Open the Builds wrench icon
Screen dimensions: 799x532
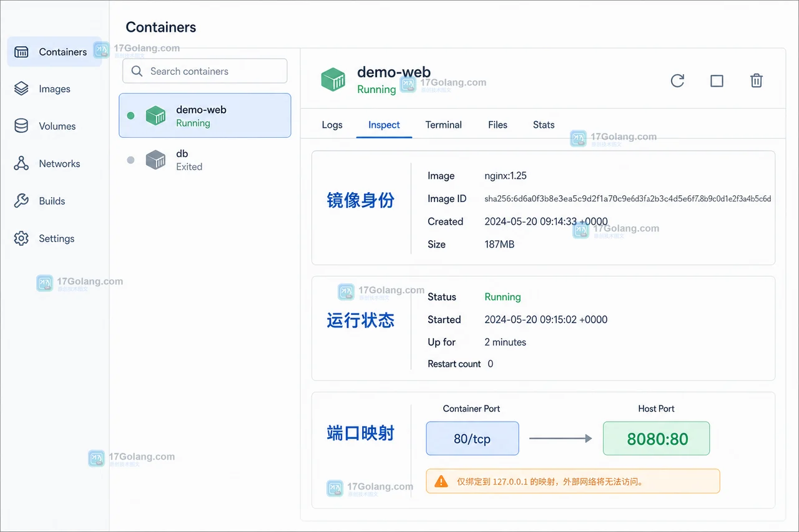(x=21, y=201)
